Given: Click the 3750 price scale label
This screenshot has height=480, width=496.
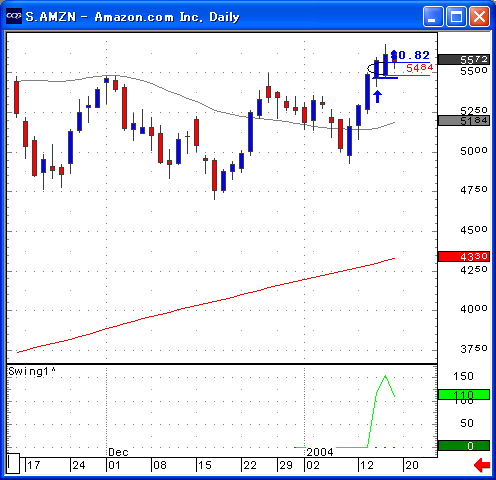Looking at the screenshot, I should click(474, 349).
